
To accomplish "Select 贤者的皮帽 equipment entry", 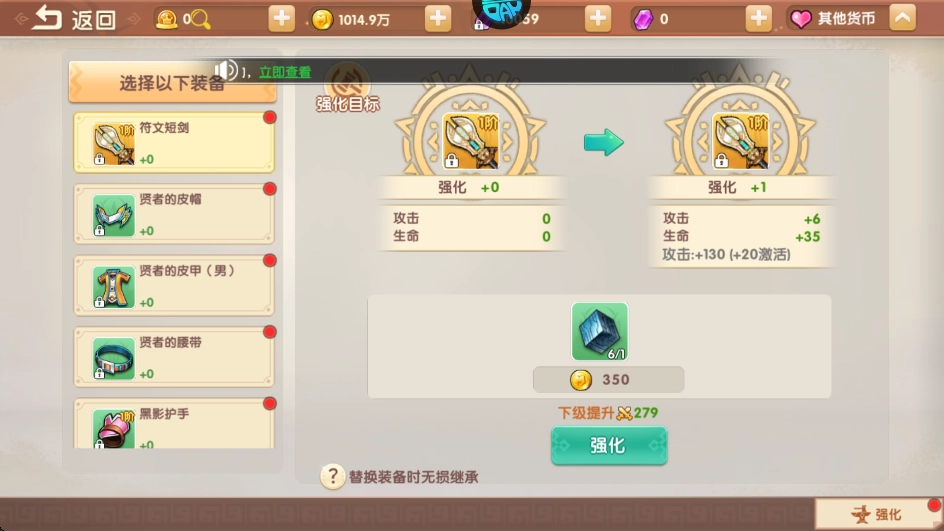I will point(174,214).
